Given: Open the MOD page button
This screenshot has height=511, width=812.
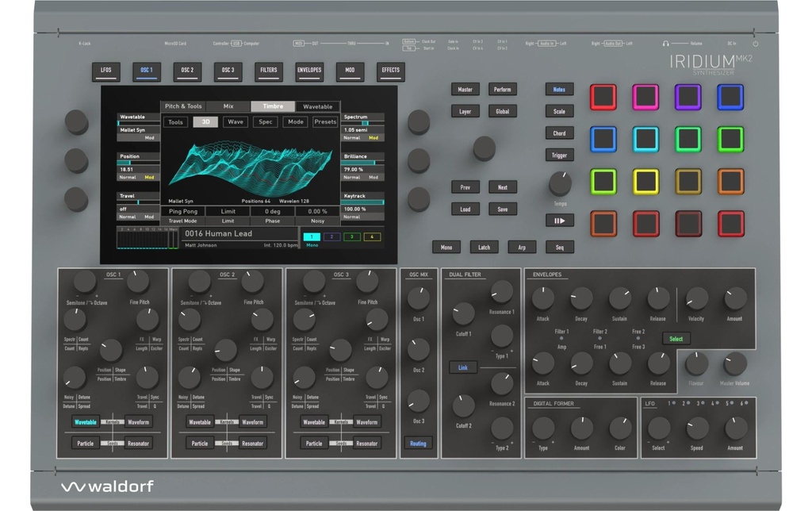Looking at the screenshot, I should pyautogui.click(x=350, y=71).
